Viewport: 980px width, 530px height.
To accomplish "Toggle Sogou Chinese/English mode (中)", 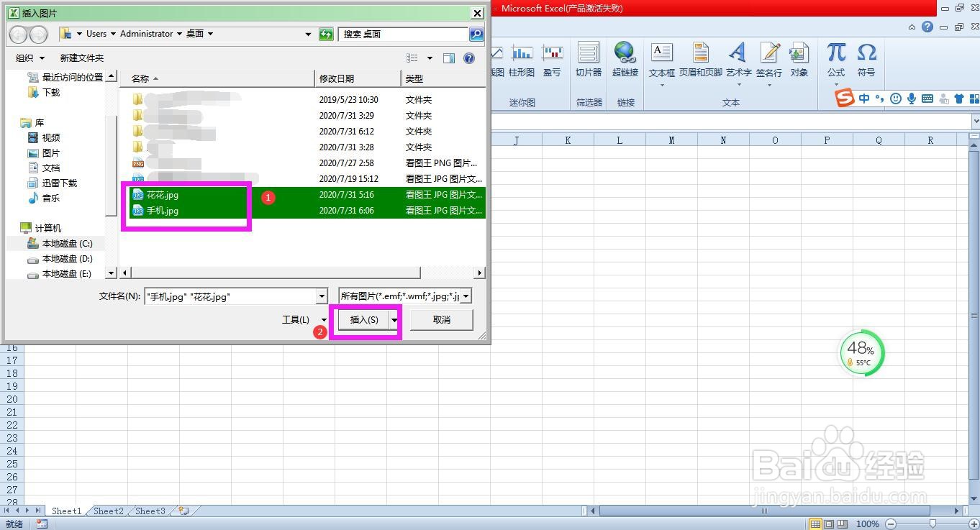I will pos(864,99).
